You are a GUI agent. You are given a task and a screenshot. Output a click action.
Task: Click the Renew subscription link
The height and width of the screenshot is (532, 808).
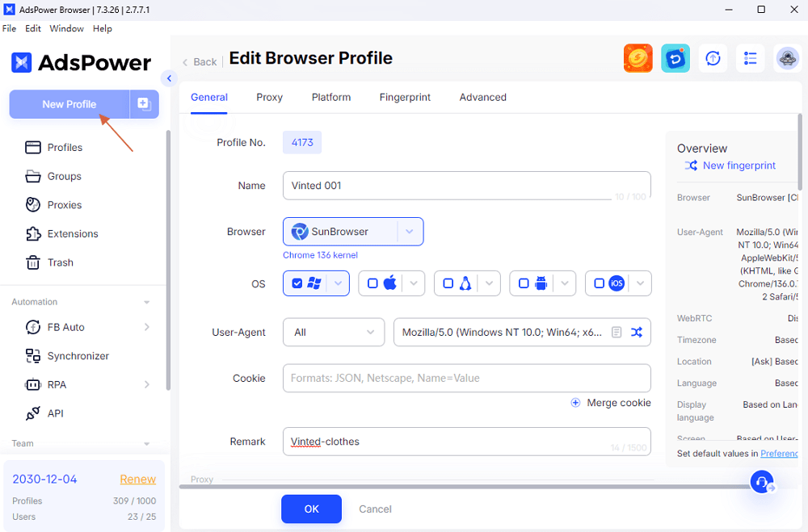click(x=137, y=479)
